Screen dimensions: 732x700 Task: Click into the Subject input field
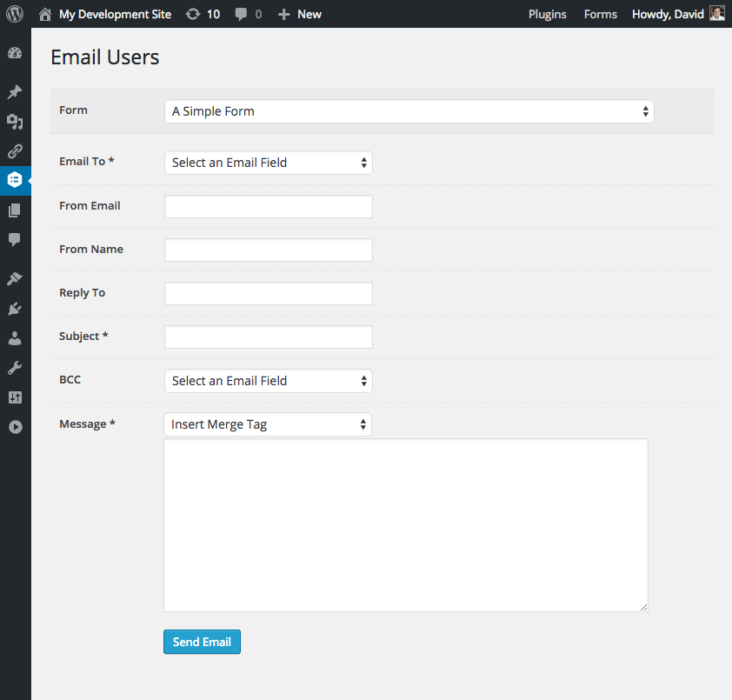point(268,337)
